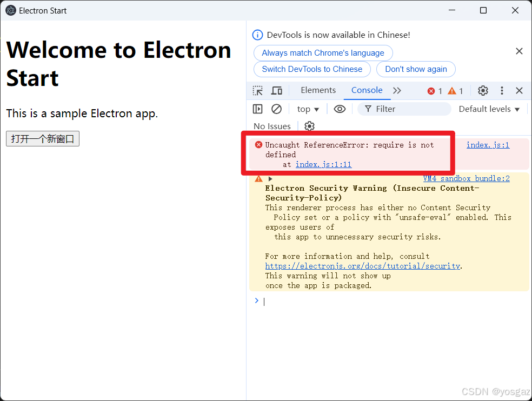Open the index.js:1:11 error source link
This screenshot has height=401, width=532.
tap(323, 164)
